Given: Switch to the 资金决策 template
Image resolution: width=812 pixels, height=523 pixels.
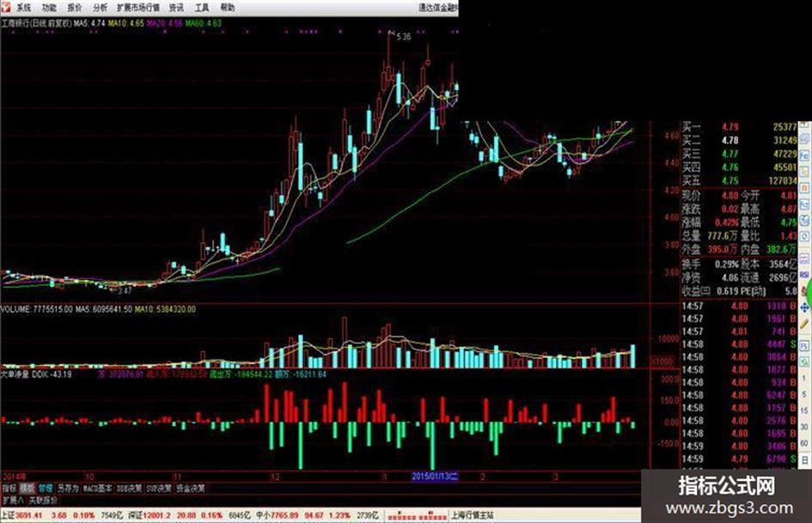Looking at the screenshot, I should [x=191, y=488].
